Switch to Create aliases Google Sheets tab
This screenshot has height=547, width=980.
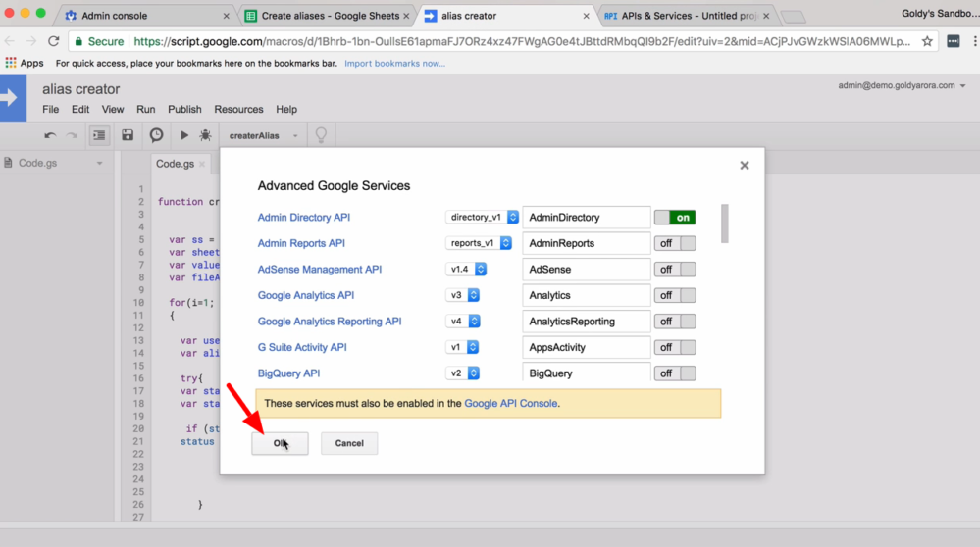[x=328, y=16]
